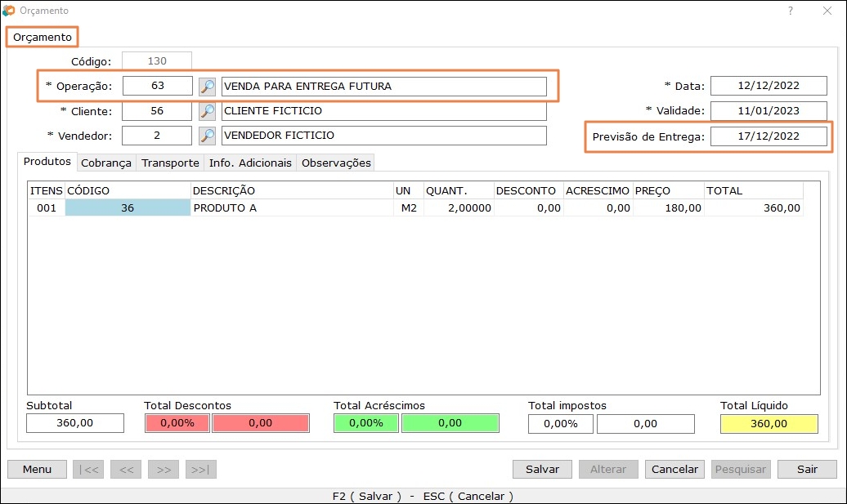Select the highlighted product code cell 36

pyautogui.click(x=128, y=207)
